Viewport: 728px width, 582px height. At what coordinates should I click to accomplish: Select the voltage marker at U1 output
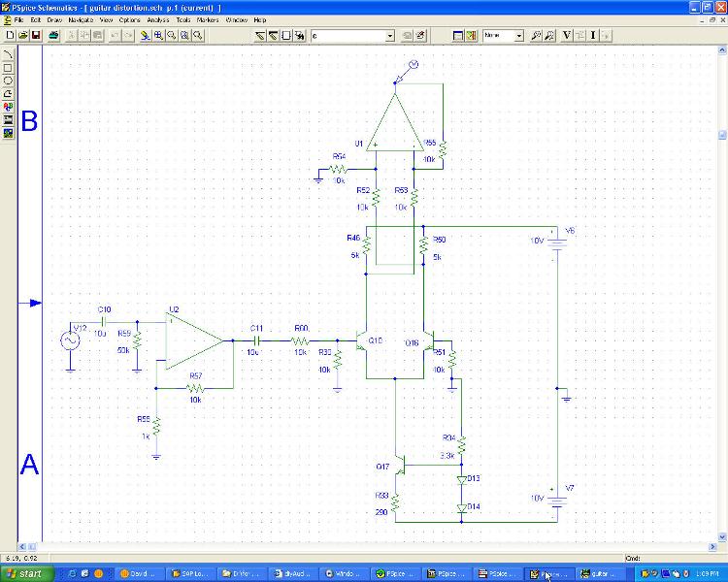(x=407, y=71)
